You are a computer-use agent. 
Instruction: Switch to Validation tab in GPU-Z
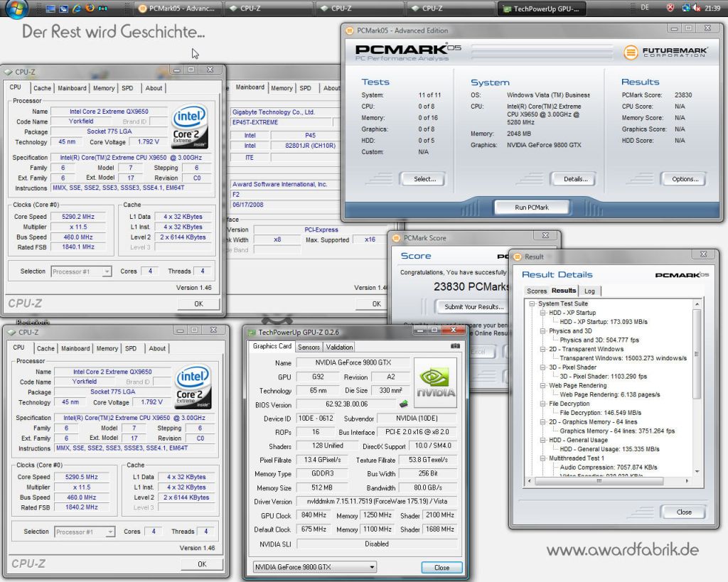(339, 347)
